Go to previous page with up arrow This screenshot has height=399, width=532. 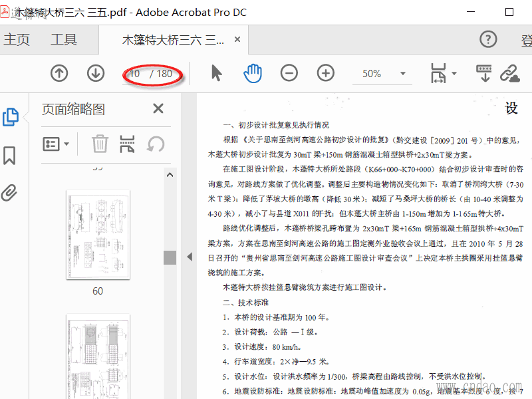(x=59, y=73)
